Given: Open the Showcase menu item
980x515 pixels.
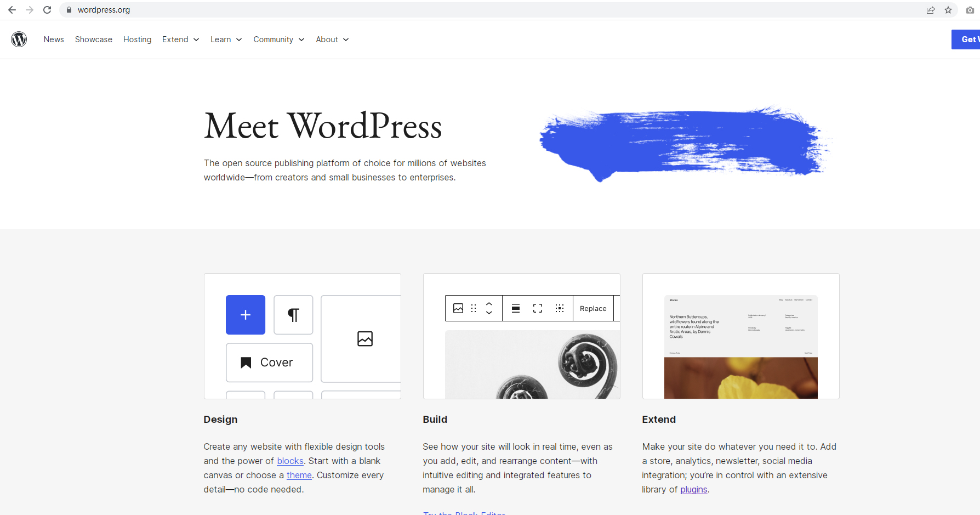Looking at the screenshot, I should pyautogui.click(x=94, y=39).
